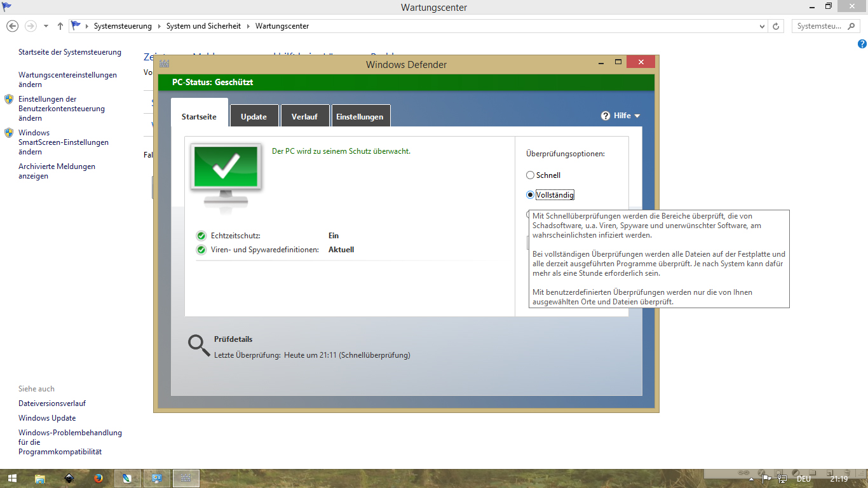
Task: Click the Letzte Überprüfung text line
Action: 312,355
